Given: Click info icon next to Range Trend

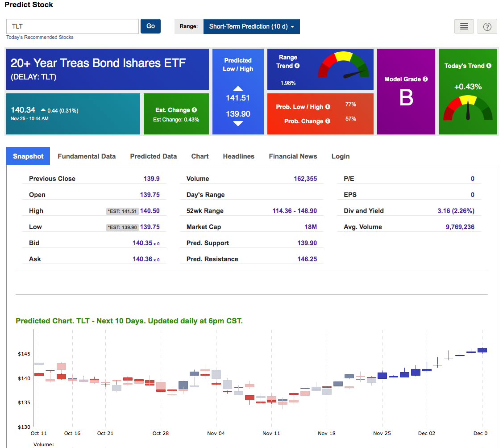Looking at the screenshot, I should (297, 66).
